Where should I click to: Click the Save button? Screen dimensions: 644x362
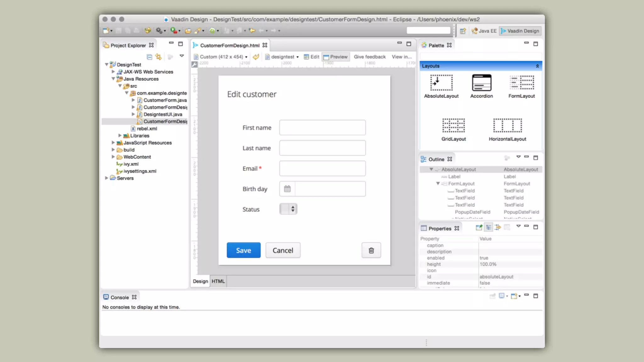(243, 250)
